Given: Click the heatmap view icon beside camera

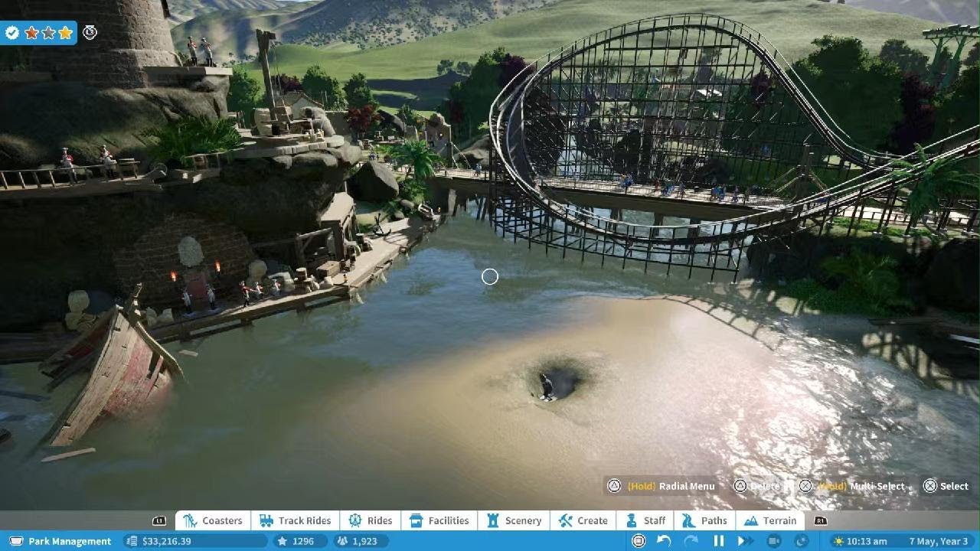Looking at the screenshot, I should click(x=802, y=541).
